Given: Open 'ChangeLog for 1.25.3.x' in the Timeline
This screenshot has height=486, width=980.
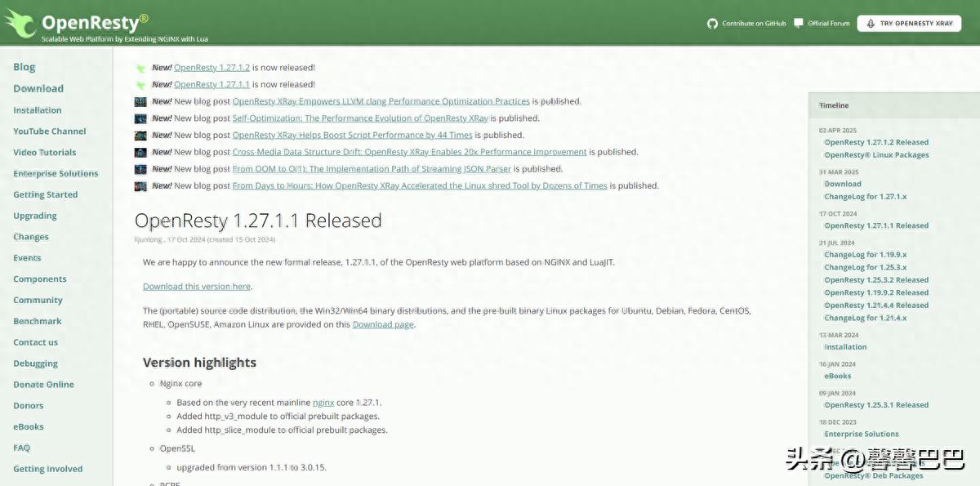Looking at the screenshot, I should (x=865, y=267).
